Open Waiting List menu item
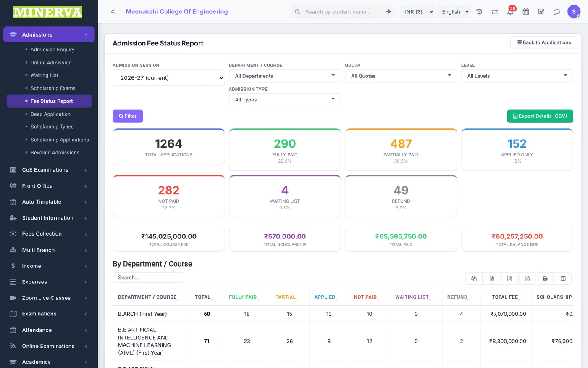Viewport: 588px width, 368px height. 45,75
